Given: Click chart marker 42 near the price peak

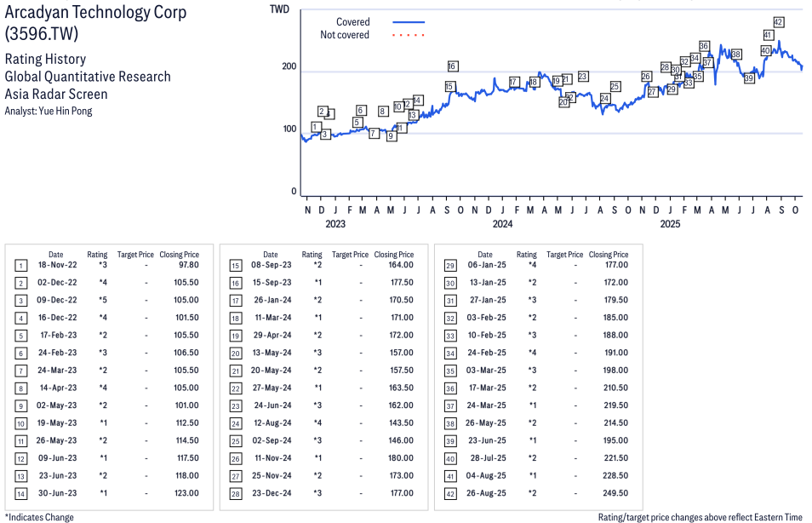Looking at the screenshot, I should click(x=778, y=22).
